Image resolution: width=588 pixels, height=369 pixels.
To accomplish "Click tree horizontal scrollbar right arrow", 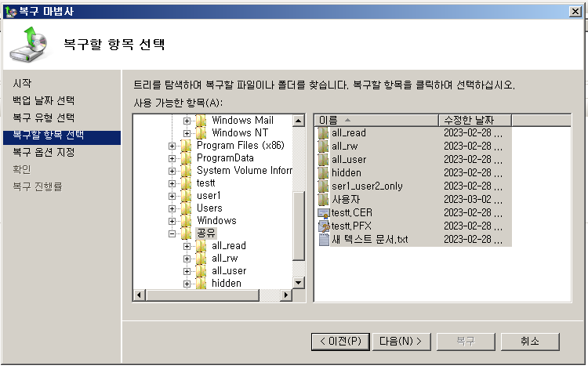I will point(286,295).
